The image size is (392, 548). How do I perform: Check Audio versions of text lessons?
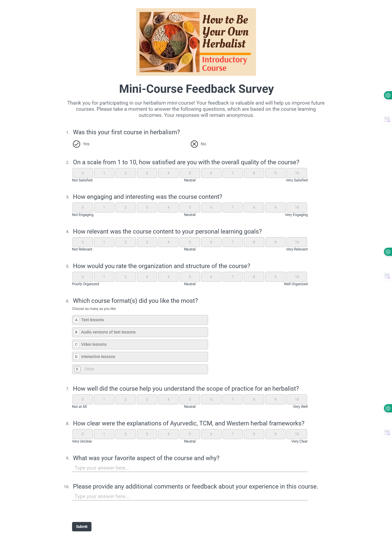140,332
